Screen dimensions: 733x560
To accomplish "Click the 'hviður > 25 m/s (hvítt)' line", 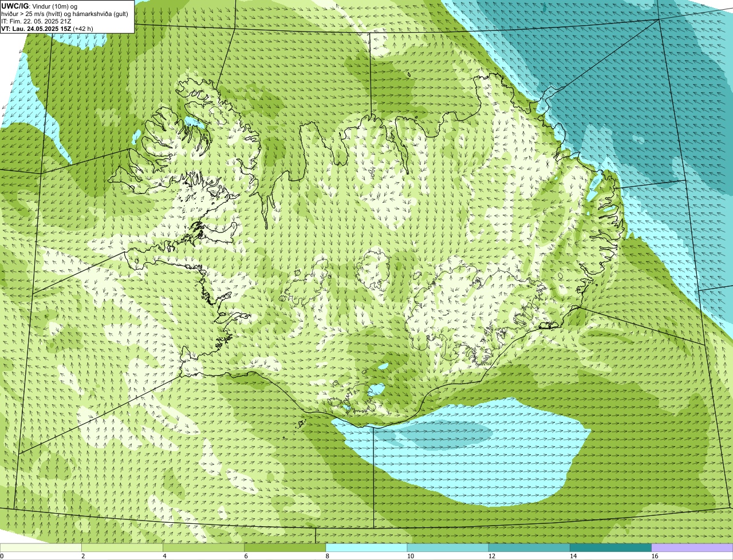I will coord(66,14).
